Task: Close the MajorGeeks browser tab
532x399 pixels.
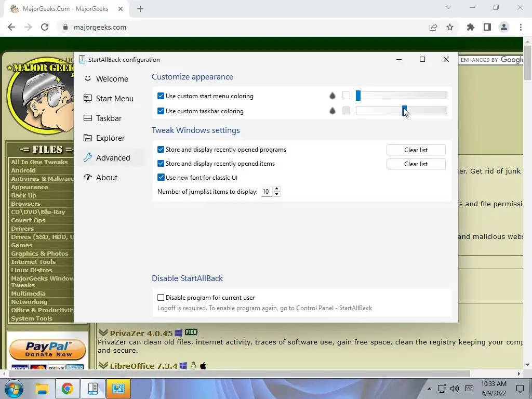Action: 121,9
